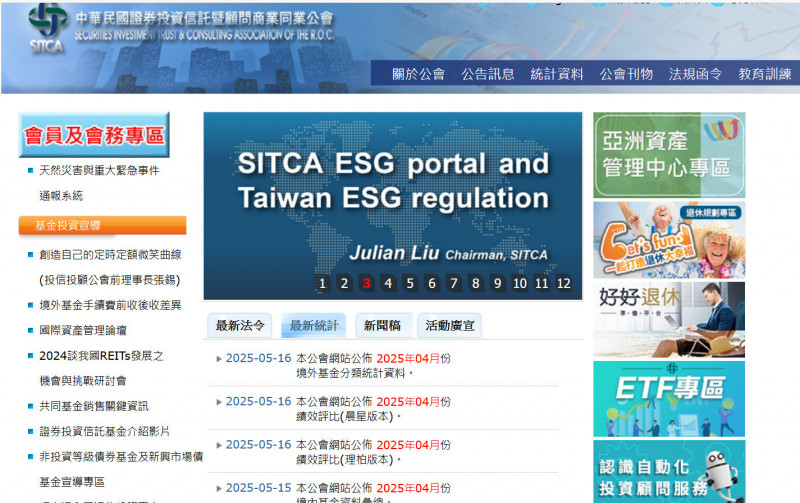Click arrow bullet beside 晨星版本 item
Viewport: 800px width, 503px height.
click(x=219, y=402)
